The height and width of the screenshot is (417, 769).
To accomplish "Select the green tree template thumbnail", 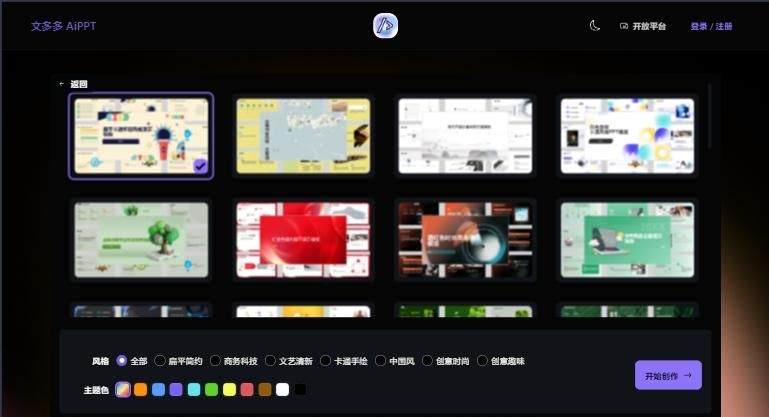I will tap(141, 240).
